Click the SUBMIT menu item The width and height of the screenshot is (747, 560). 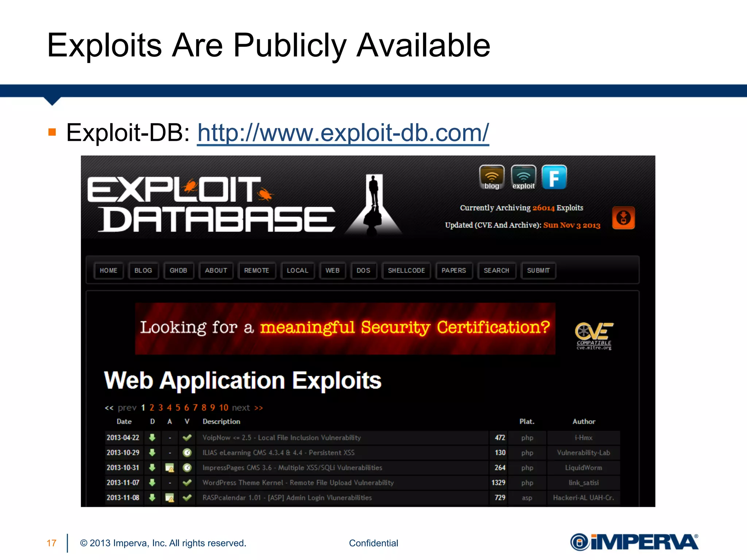[x=538, y=271]
